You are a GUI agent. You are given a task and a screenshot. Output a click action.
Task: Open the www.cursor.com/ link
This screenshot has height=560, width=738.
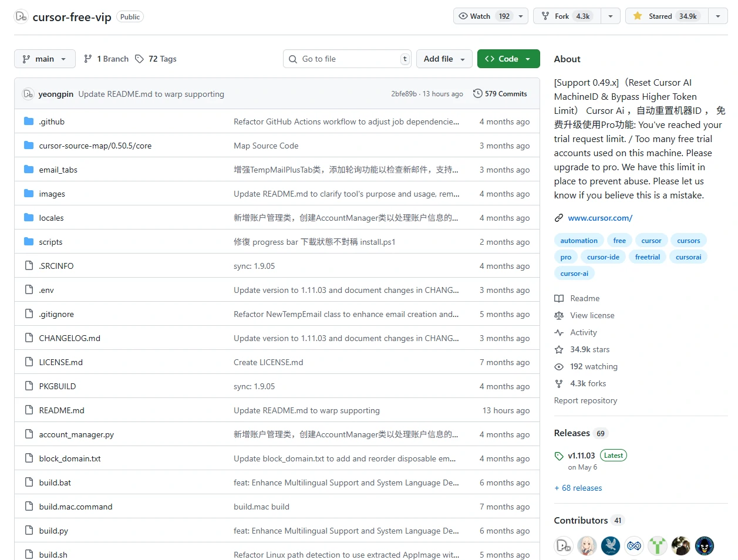[x=600, y=218]
